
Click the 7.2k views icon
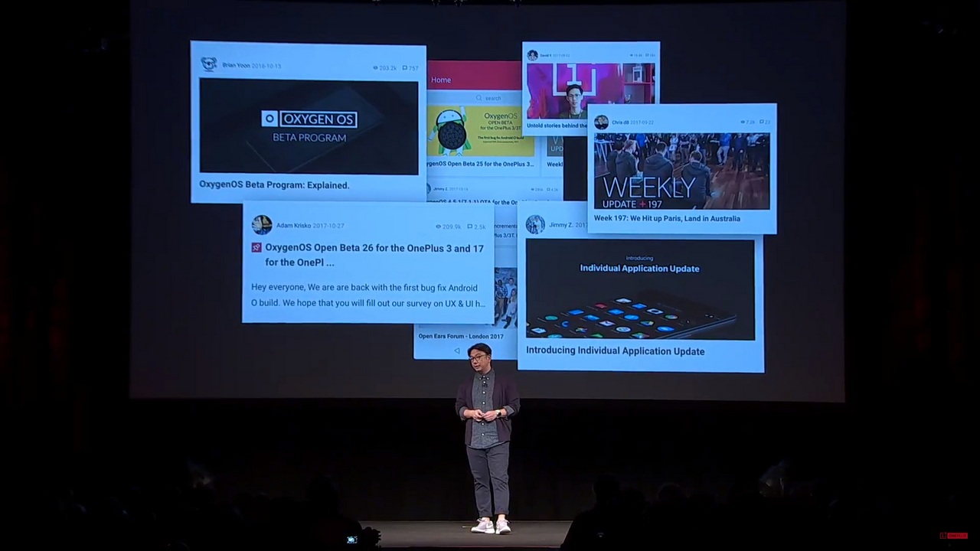pyautogui.click(x=743, y=122)
